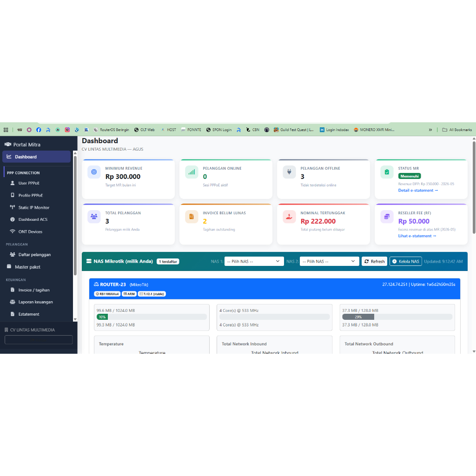Open the All Bookmarks folder
Image resolution: width=476 pixels, height=476 pixels.
pos(457,130)
